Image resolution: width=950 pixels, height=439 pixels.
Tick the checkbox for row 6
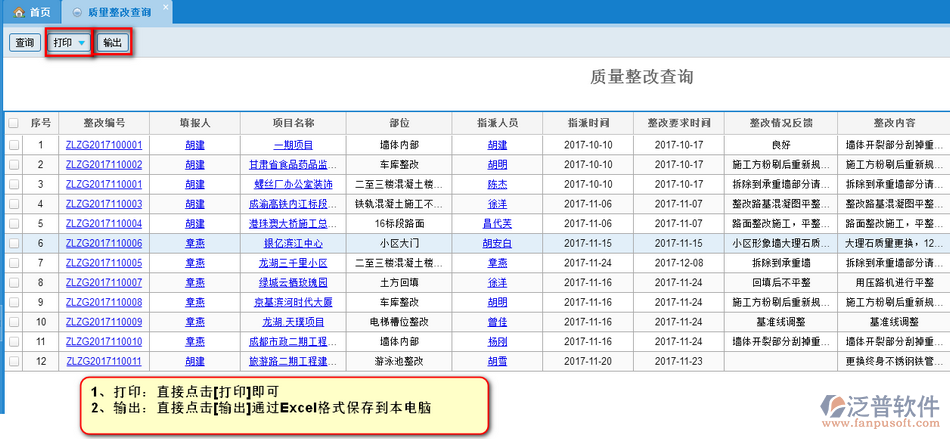(13, 243)
